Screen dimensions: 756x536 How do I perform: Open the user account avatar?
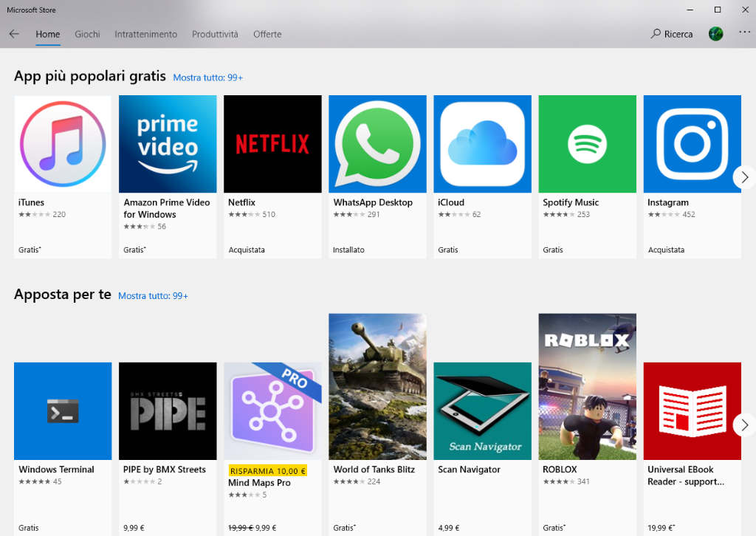coord(715,34)
